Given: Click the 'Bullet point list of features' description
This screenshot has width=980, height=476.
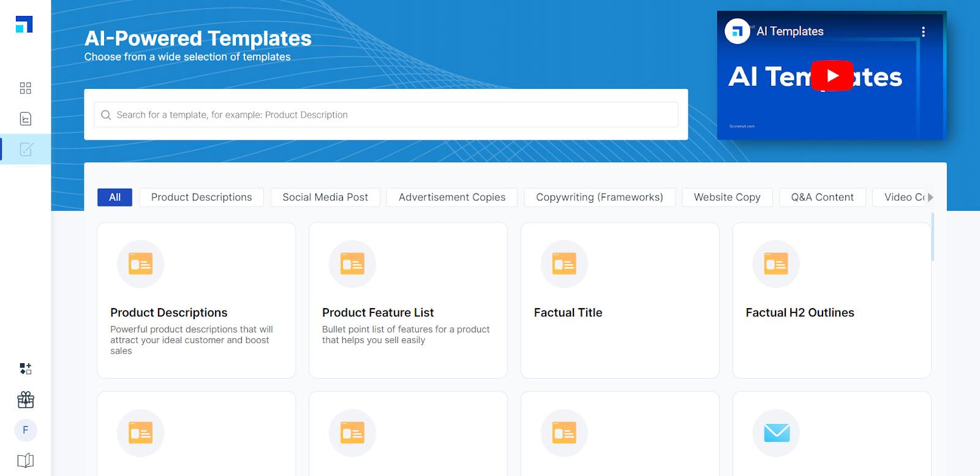Looking at the screenshot, I should tap(406, 334).
